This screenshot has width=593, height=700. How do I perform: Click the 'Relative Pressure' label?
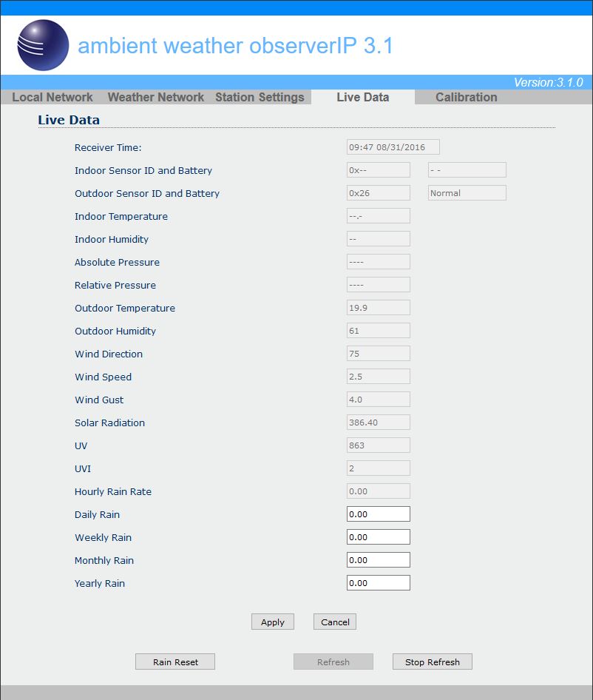[x=115, y=286]
